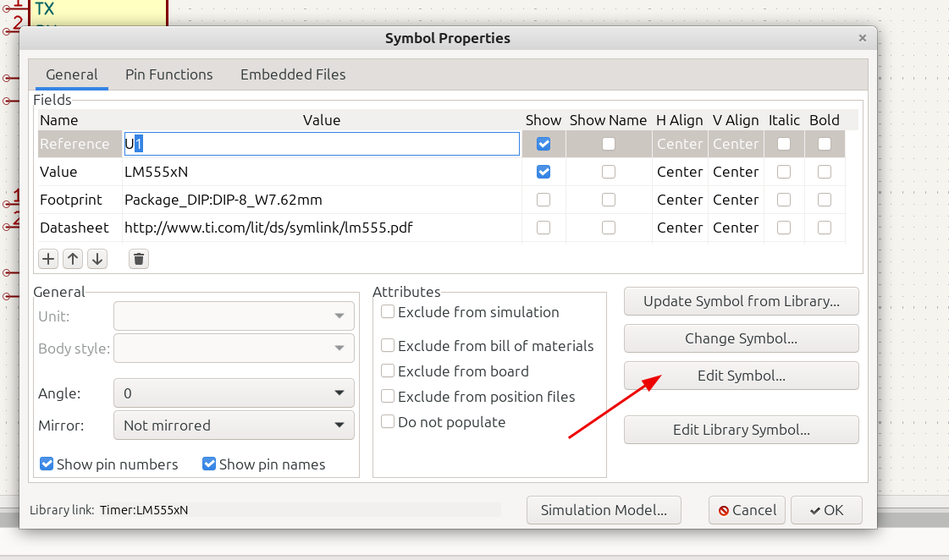
Task: Enable Exclude from simulation checkbox
Action: 388,311
